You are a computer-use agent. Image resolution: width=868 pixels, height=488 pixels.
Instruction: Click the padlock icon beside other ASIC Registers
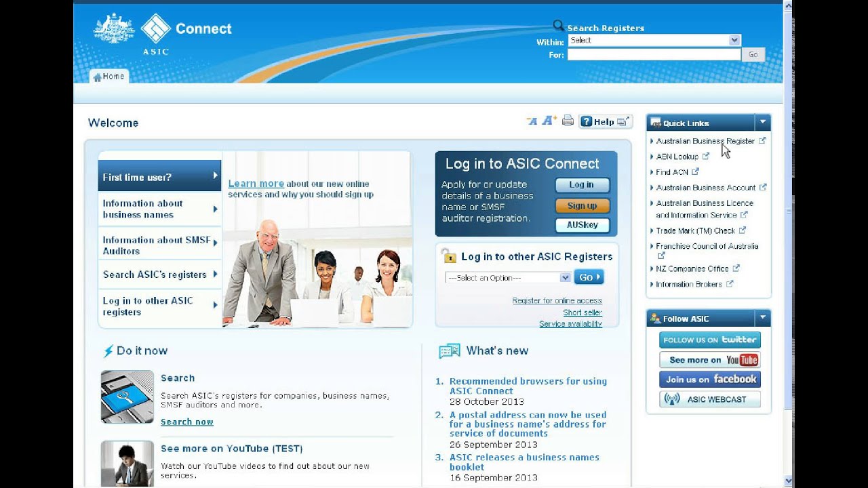448,256
